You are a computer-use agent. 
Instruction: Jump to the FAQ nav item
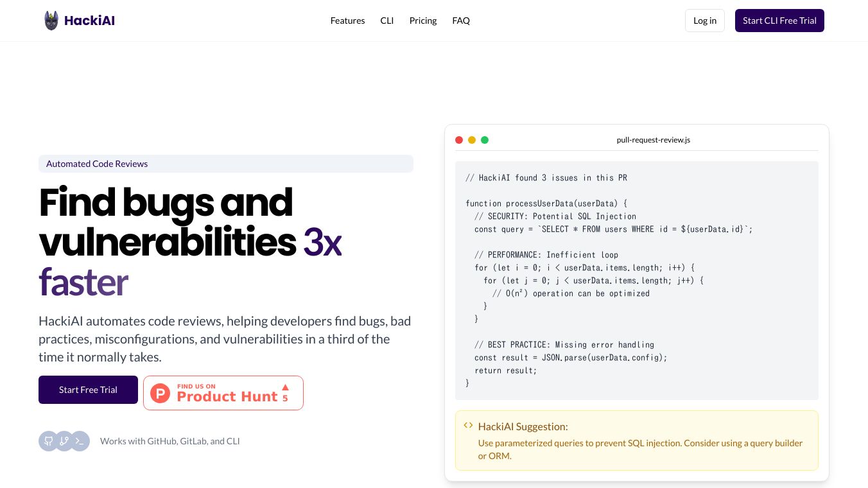(461, 21)
